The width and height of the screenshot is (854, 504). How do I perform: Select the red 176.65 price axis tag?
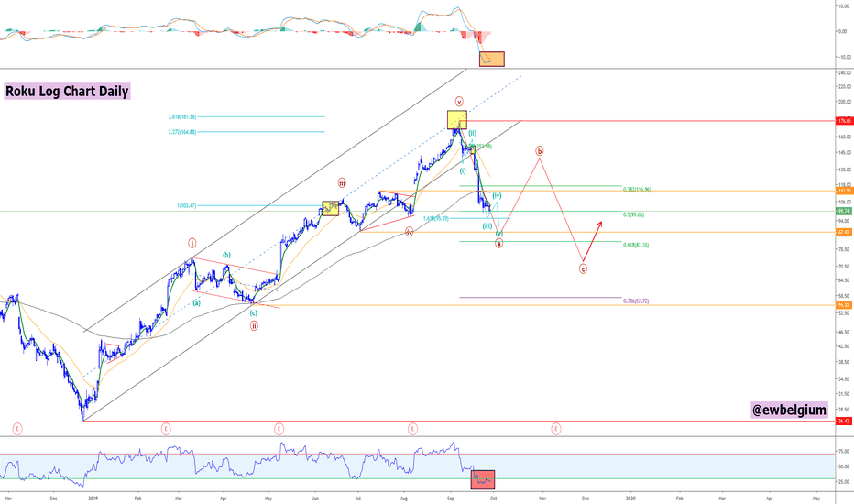click(844, 121)
